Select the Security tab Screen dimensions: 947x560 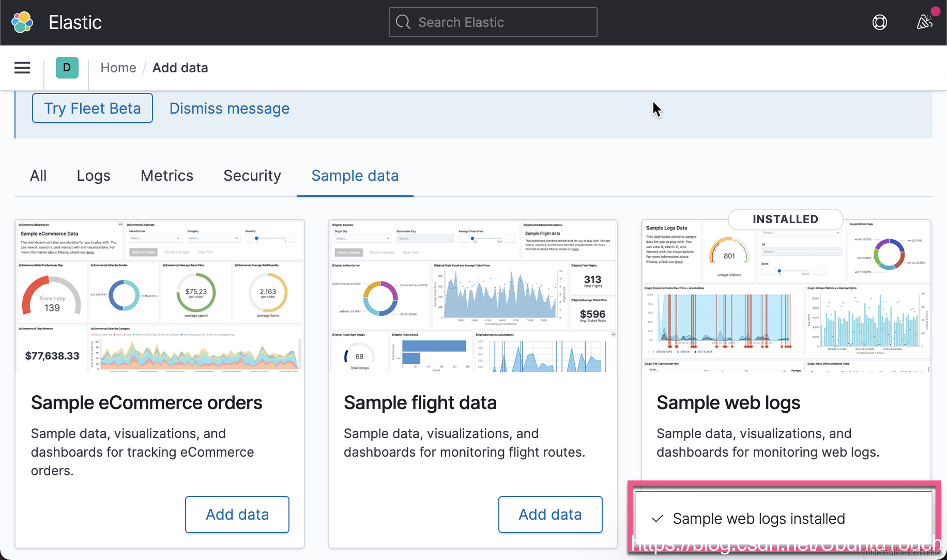252,176
